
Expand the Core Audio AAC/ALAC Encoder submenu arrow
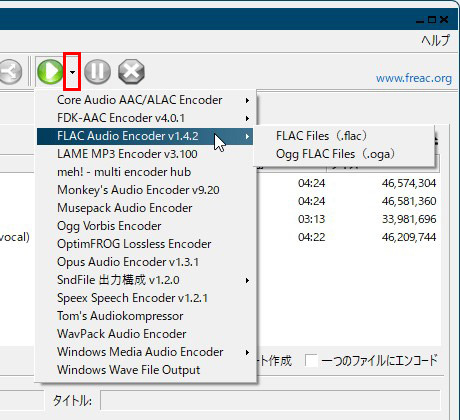click(247, 100)
